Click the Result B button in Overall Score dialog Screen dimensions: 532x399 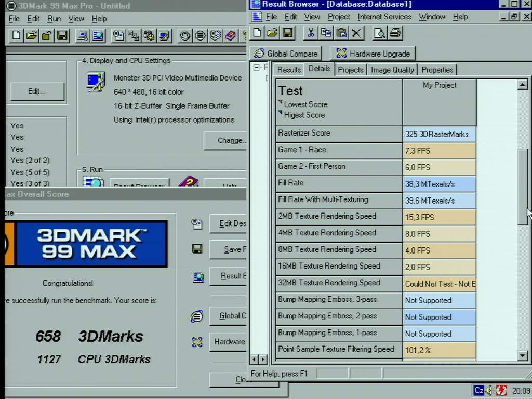pos(228,276)
